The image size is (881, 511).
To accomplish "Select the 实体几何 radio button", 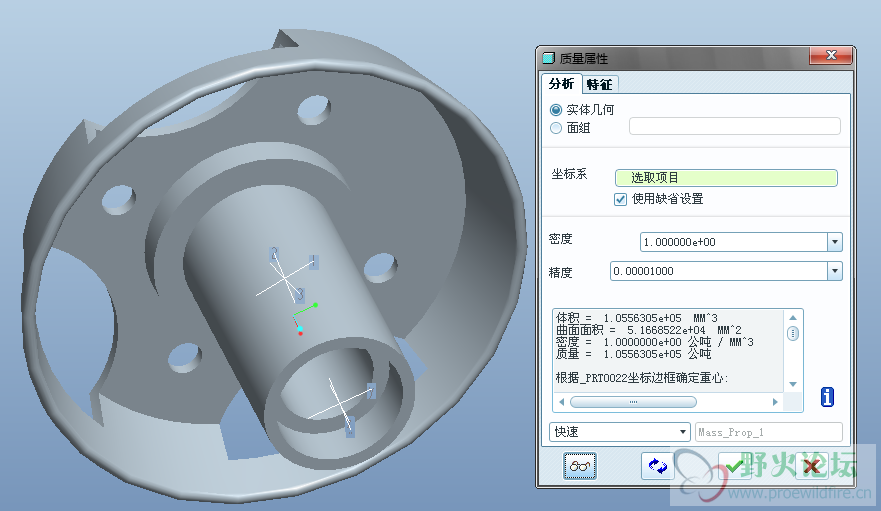I will pyautogui.click(x=556, y=110).
